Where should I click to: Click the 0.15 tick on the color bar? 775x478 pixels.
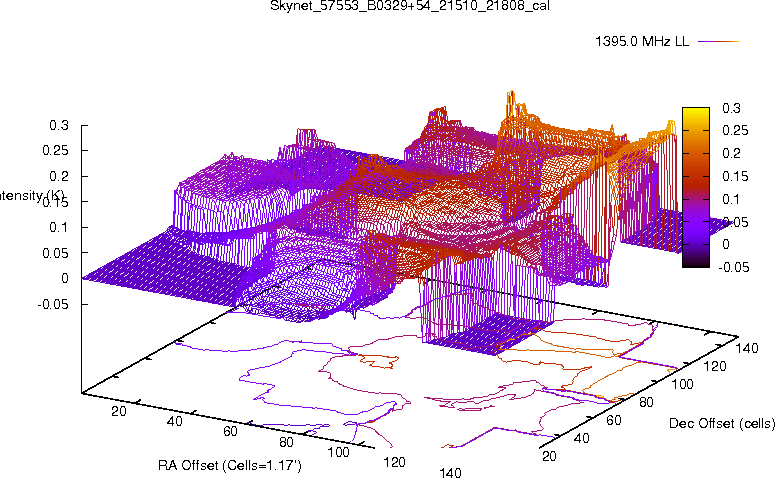point(735,176)
